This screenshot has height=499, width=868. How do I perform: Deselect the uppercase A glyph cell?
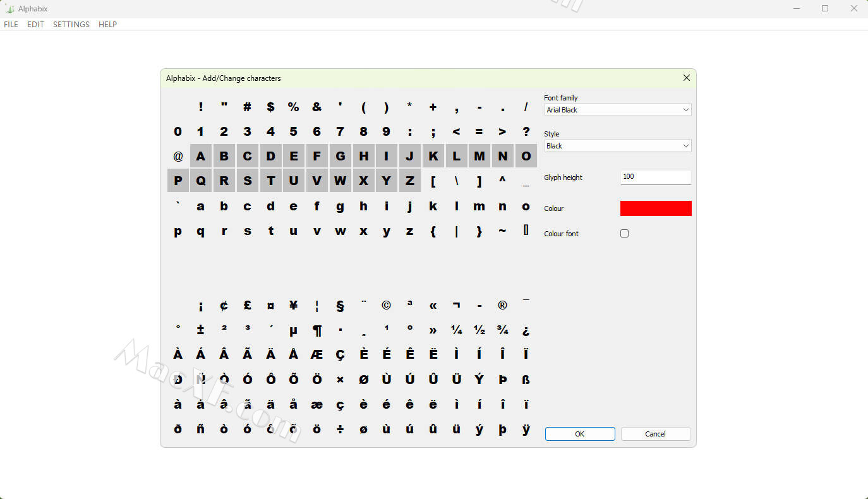point(201,156)
